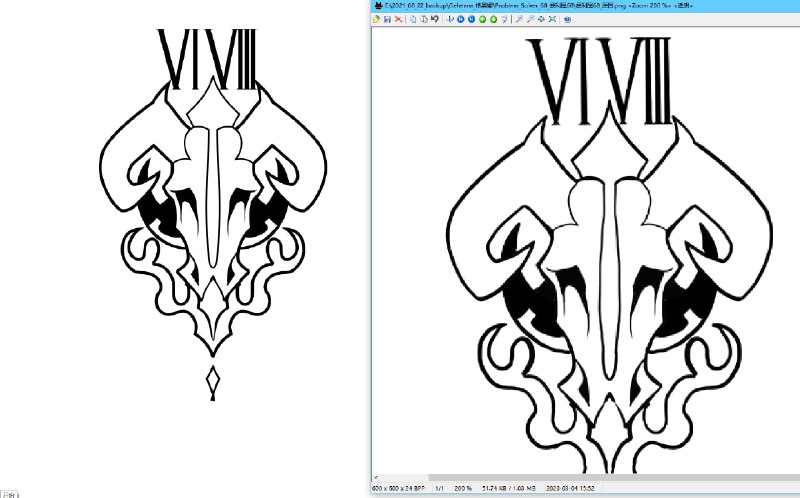Click the first green circular toolbar button
The image size is (800, 498).
point(482,19)
